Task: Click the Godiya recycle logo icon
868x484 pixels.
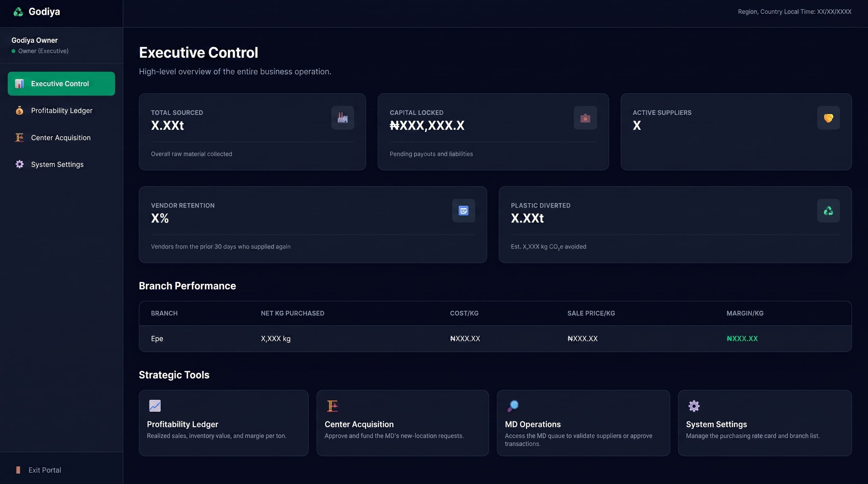Action: pyautogui.click(x=18, y=12)
